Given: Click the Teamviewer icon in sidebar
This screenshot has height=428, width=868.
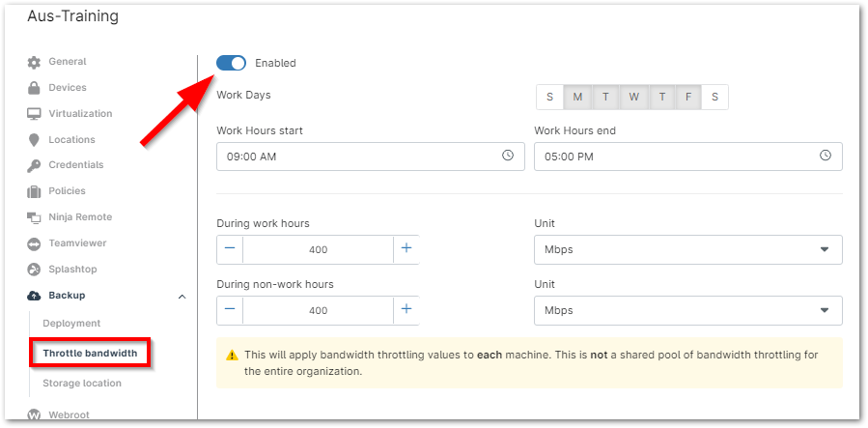Looking at the screenshot, I should [x=34, y=243].
